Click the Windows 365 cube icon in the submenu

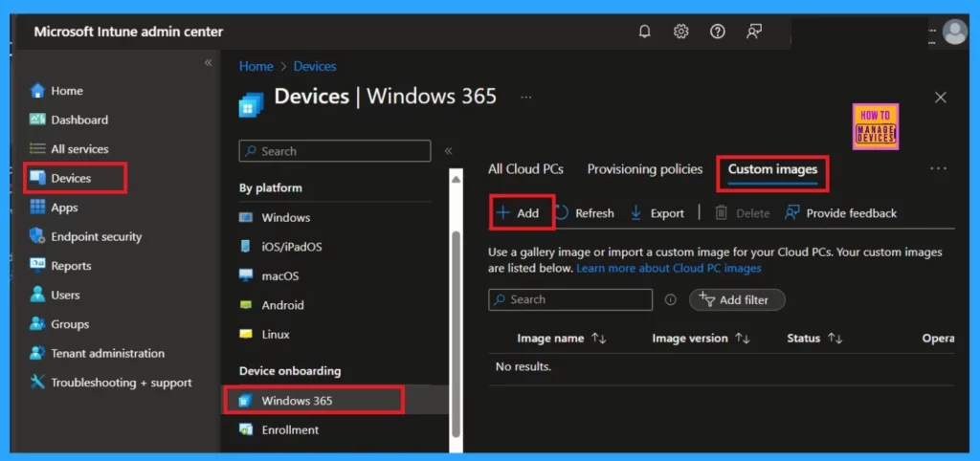[x=246, y=401]
